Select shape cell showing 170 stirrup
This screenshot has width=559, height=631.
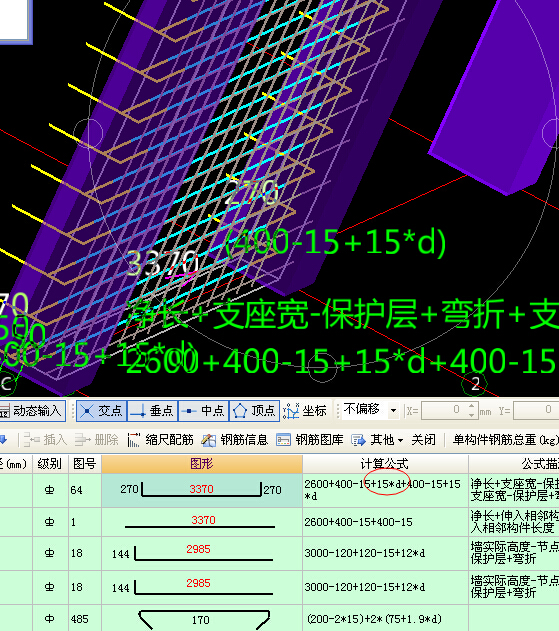click(x=202, y=618)
